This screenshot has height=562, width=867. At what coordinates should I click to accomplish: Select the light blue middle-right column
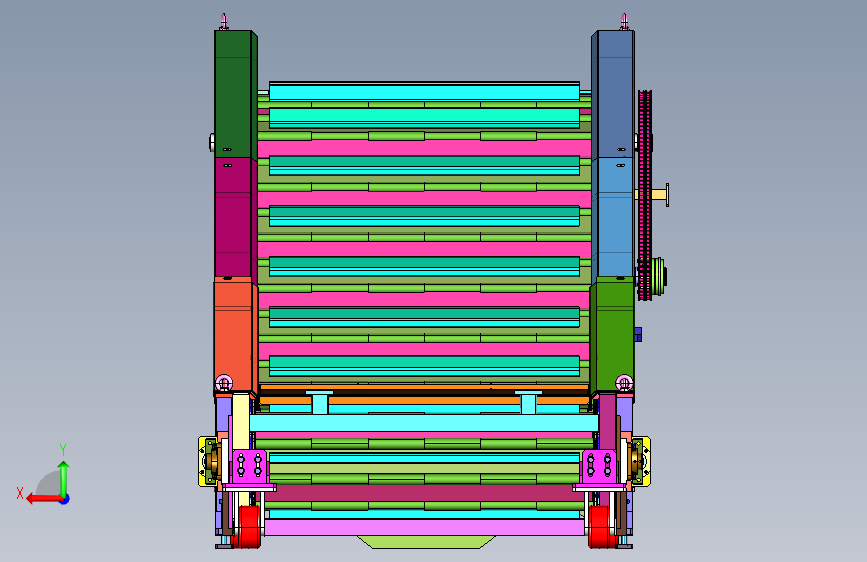tap(613, 217)
